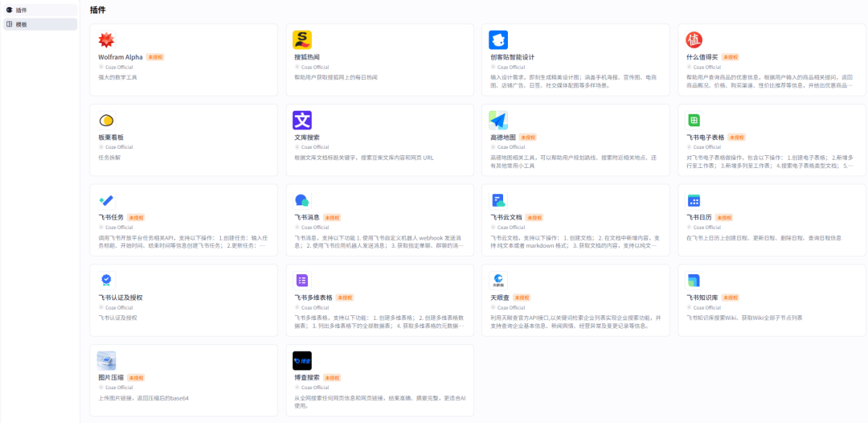Click the 板栗看板 yellow oval icon

106,120
